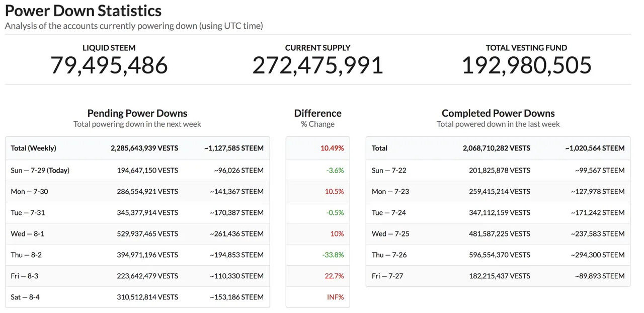644x313 pixels.
Task: Click the Tue — 7-31 row label
Action: 28,212
